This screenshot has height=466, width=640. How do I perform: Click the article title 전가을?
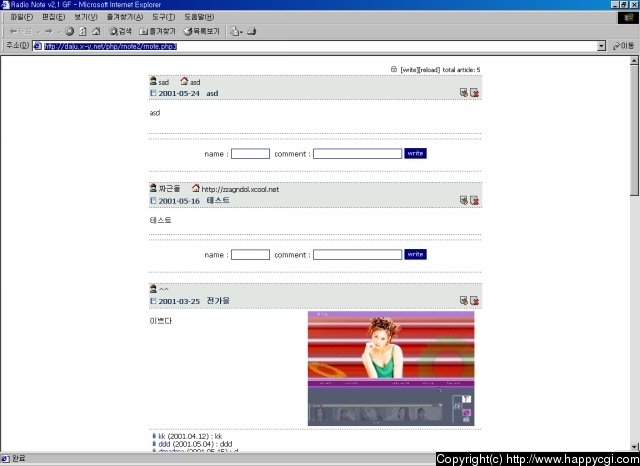(218, 301)
